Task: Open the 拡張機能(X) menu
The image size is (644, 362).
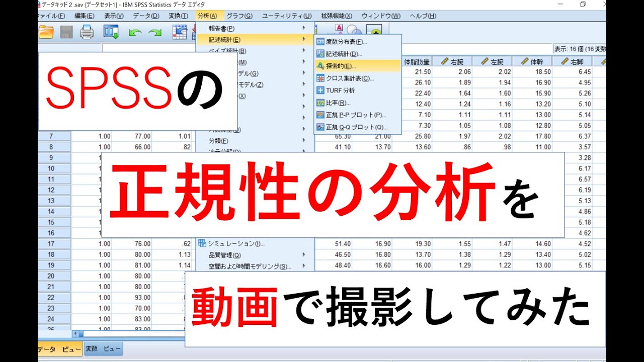Action: (x=337, y=16)
